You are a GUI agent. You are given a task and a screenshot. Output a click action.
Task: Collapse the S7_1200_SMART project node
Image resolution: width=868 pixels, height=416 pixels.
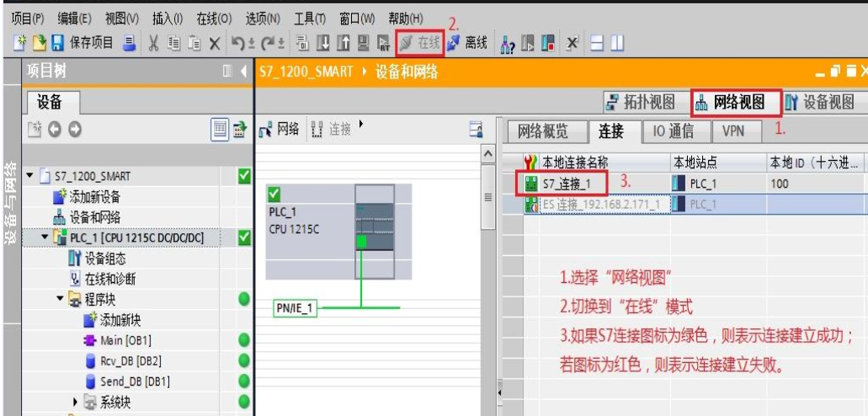[30, 176]
